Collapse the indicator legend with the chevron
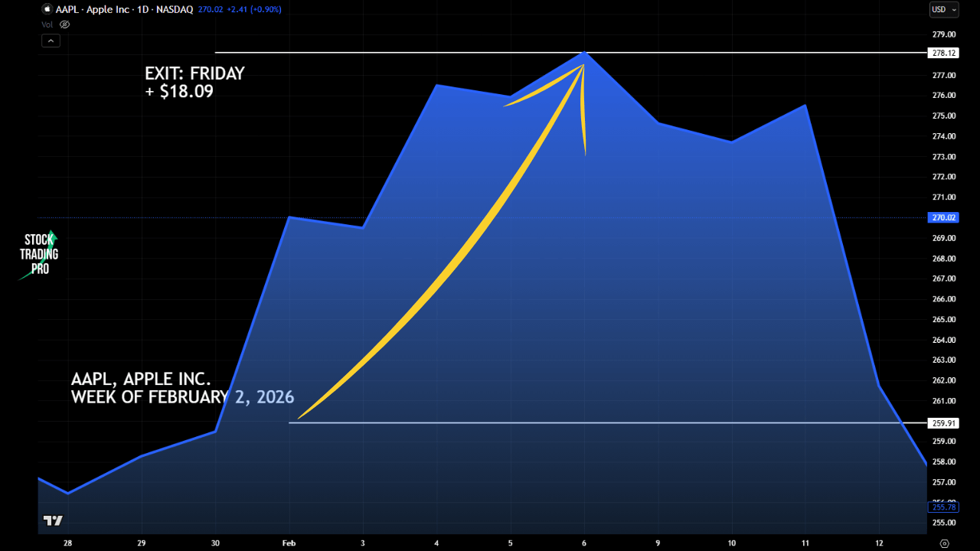The width and height of the screenshot is (980, 551). [51, 41]
